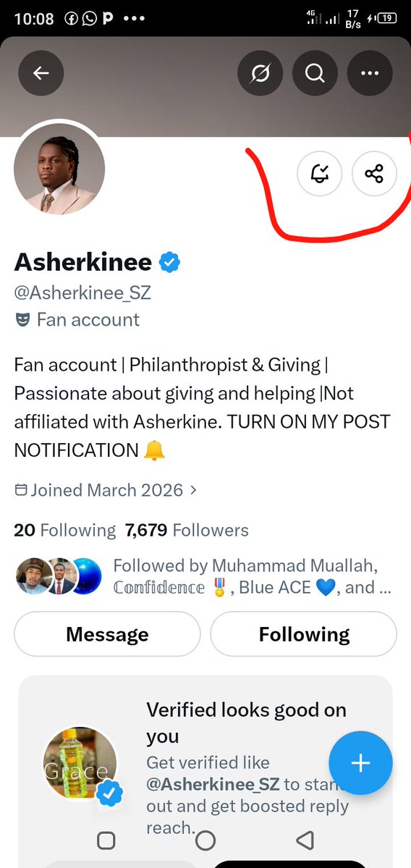Tap the blue compose plus button

[x=360, y=763]
